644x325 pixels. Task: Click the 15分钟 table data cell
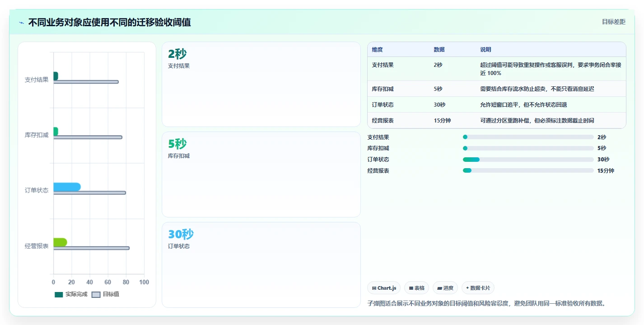pyautogui.click(x=442, y=120)
